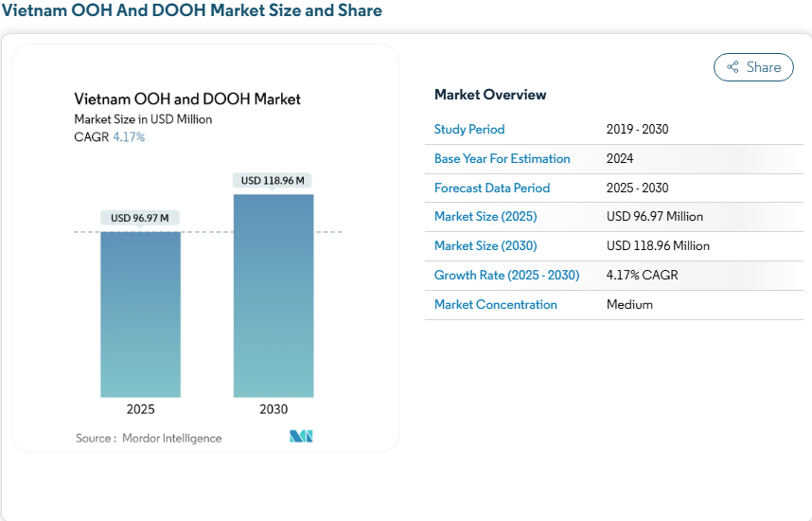Click the USD 96.97 M data label
Screen dimensions: 812x521
click(140, 218)
